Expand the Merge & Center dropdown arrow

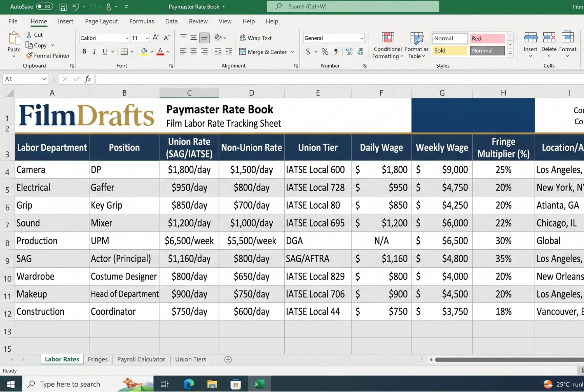pyautogui.click(x=293, y=52)
